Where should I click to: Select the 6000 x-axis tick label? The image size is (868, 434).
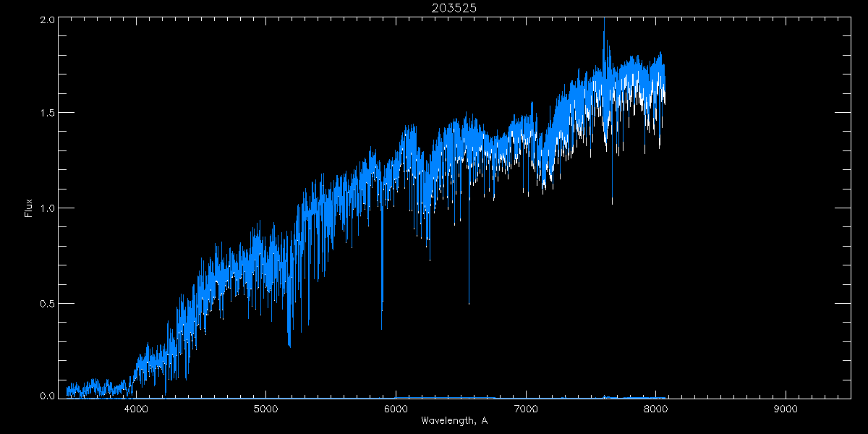coord(396,409)
